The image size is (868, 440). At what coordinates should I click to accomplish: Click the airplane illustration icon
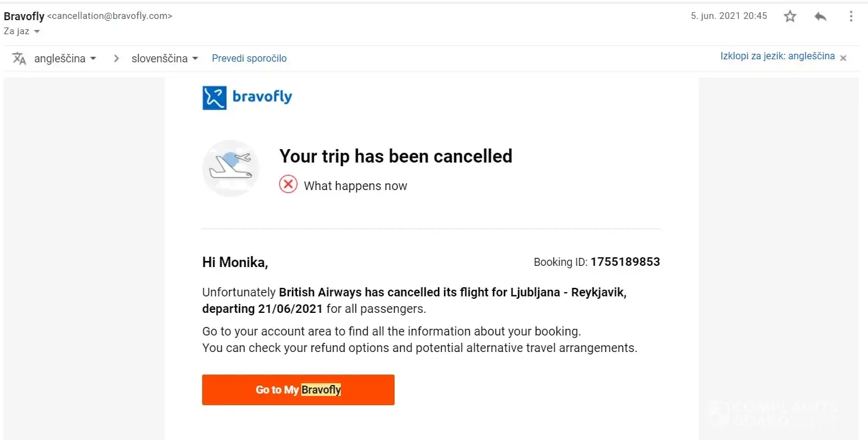[231, 168]
